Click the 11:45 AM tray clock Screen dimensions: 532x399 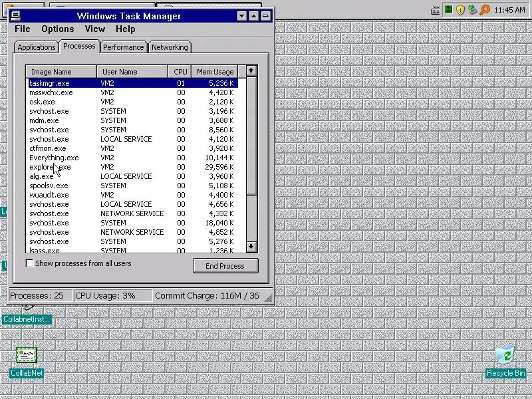pyautogui.click(x=509, y=10)
